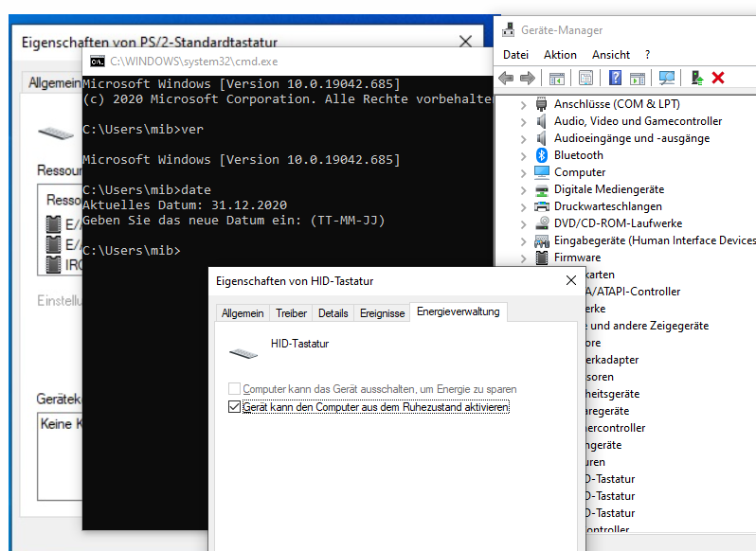
Task: Click the Bluetooth icon in device tree
Action: point(542,155)
